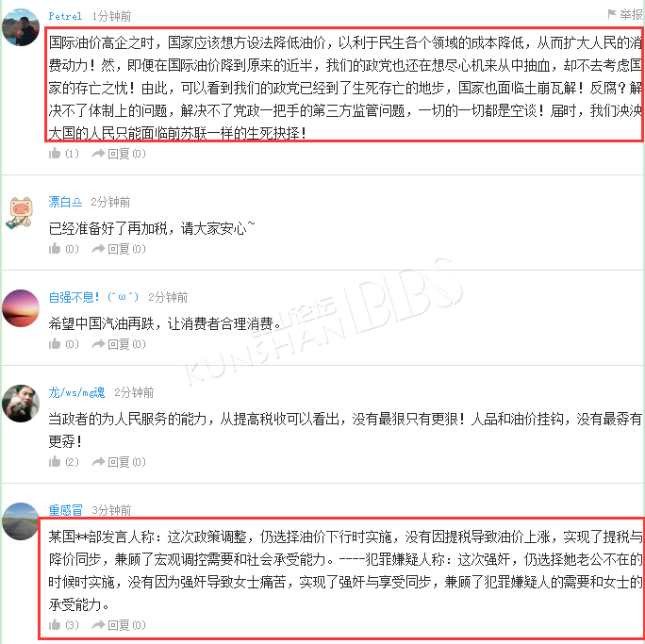Click reply arrow under Petrel's comment
The width and height of the screenshot is (645, 644).
click(119, 154)
